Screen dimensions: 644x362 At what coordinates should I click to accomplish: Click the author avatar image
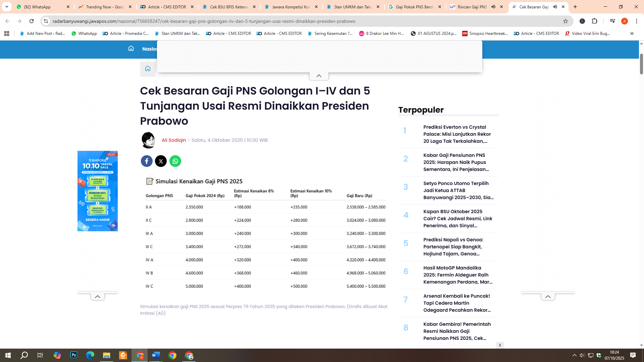148,140
